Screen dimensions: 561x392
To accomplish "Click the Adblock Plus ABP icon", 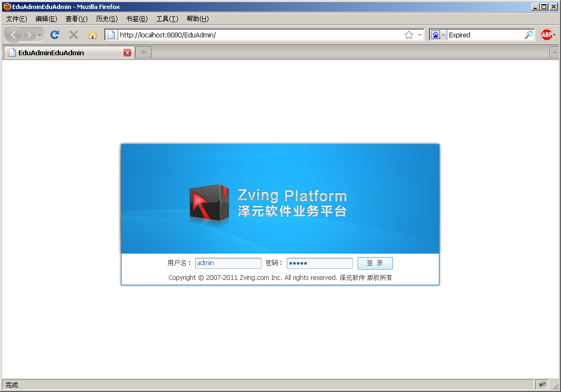I will (546, 35).
